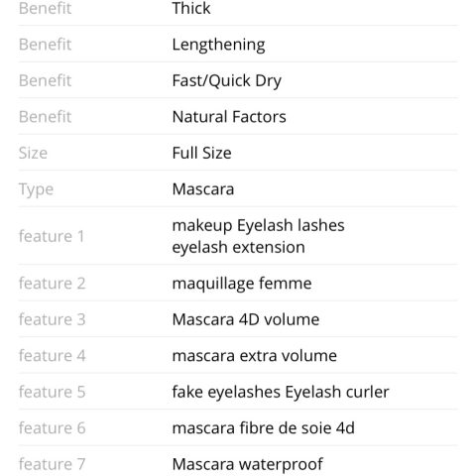Select the 'Full Size' value
Viewport: 476px width, 476px height.
click(201, 153)
